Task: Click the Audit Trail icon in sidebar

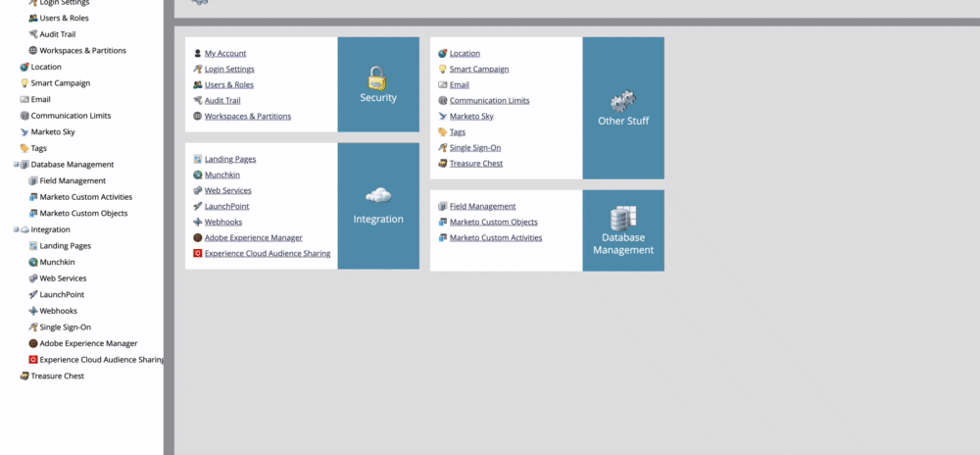Action: coord(33,34)
